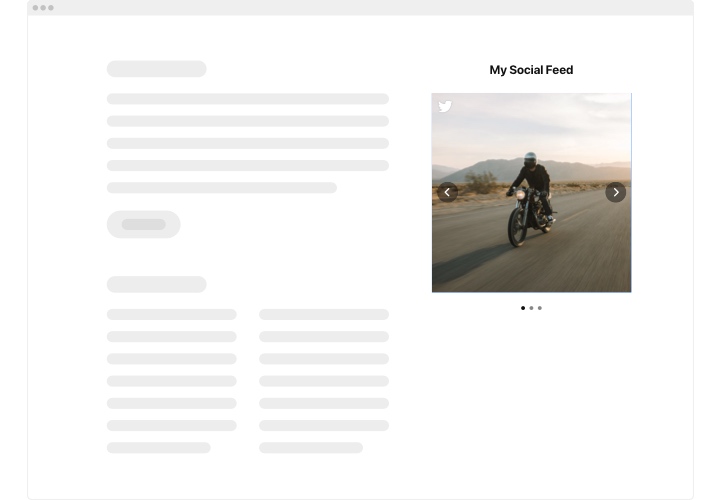Switch to the third carousel pagination dot
Image resolution: width=720 pixels, height=500 pixels.
pyautogui.click(x=540, y=308)
